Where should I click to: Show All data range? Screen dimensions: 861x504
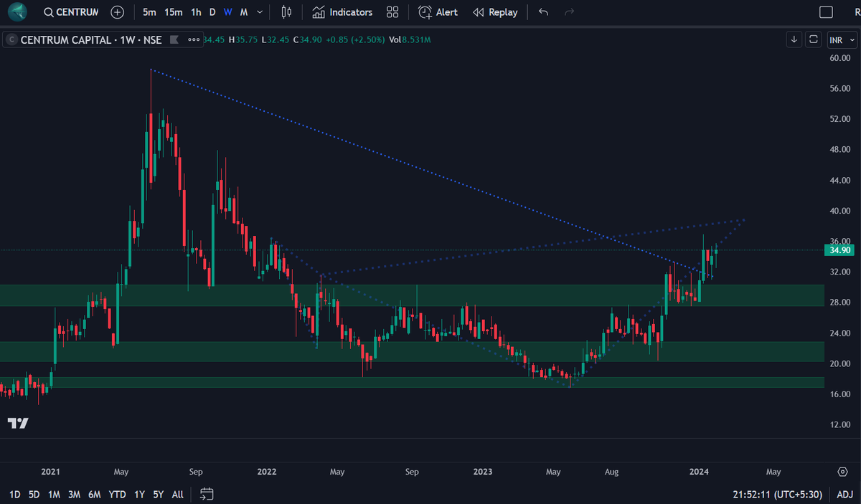178,494
